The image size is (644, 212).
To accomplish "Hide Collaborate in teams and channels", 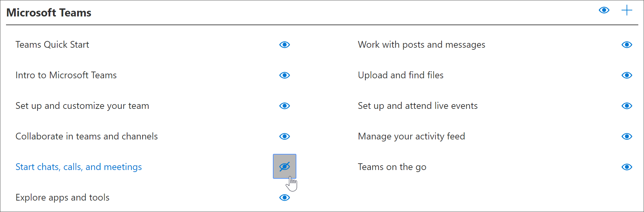I will 285,136.
